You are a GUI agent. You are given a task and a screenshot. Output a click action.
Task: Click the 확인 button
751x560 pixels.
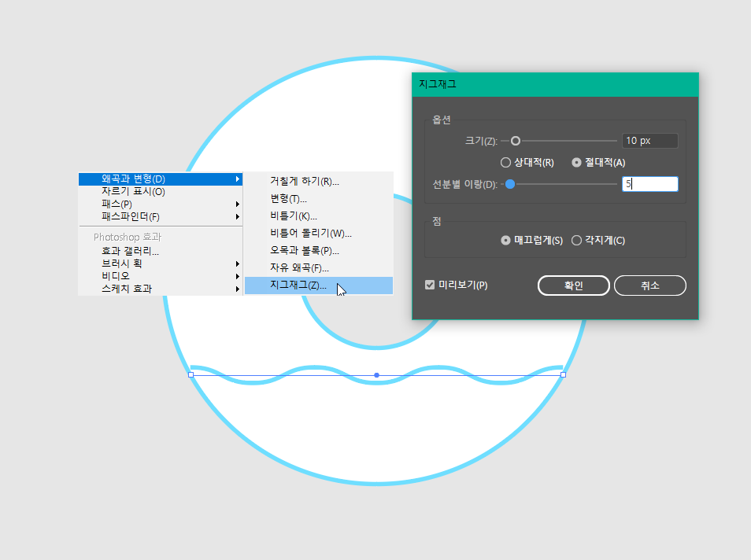coord(574,286)
